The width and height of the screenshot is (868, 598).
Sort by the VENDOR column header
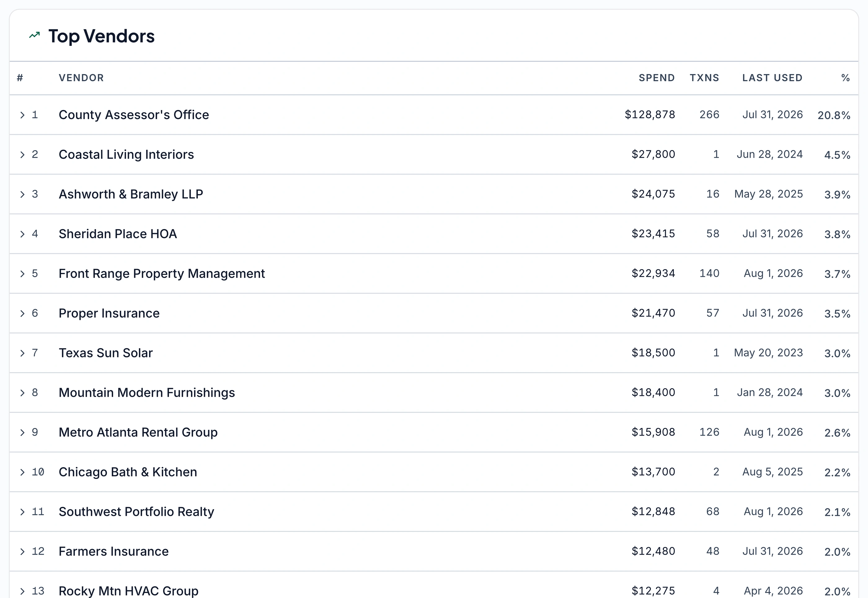click(81, 78)
